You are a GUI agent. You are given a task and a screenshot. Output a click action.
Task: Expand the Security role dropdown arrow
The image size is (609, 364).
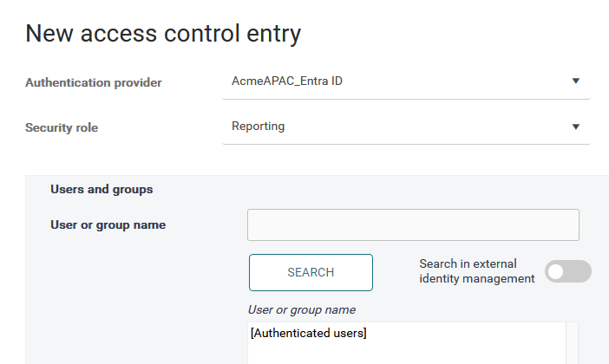(x=575, y=127)
